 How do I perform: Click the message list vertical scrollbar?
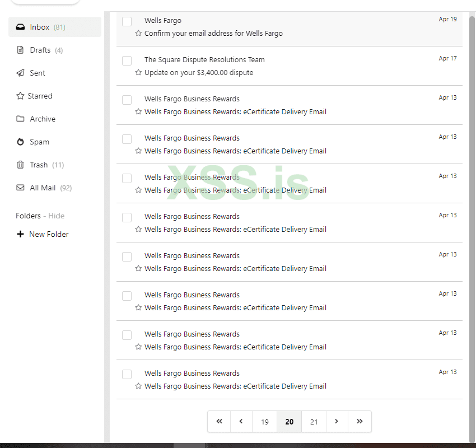[x=472, y=228]
